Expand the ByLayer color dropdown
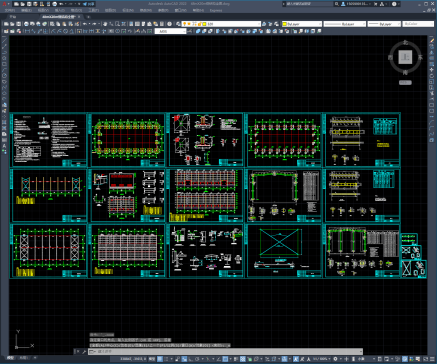Viewport: 437px width, 364px height. pyautogui.click(x=302, y=24)
